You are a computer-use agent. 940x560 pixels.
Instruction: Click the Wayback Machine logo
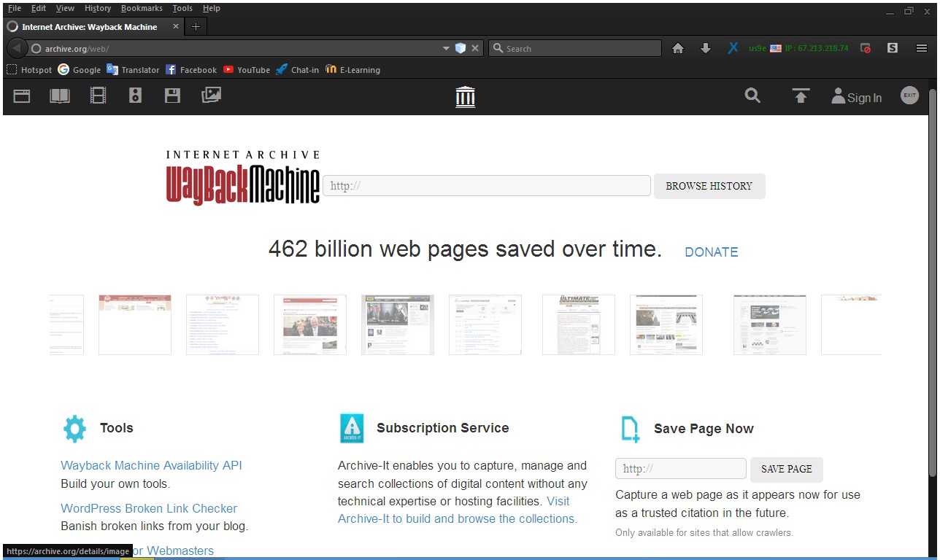[242, 177]
